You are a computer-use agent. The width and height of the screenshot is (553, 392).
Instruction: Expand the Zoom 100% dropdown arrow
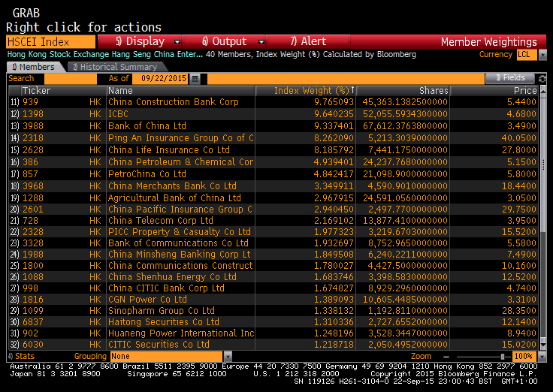click(x=542, y=357)
